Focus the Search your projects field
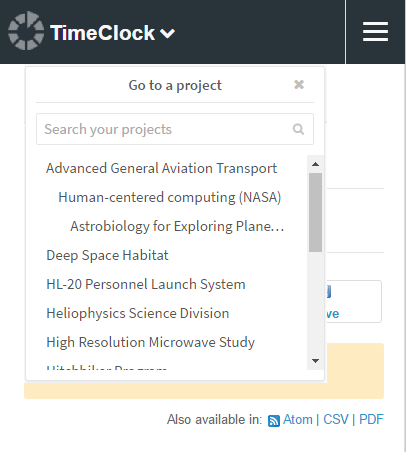The height and width of the screenshot is (452, 406). (175, 129)
